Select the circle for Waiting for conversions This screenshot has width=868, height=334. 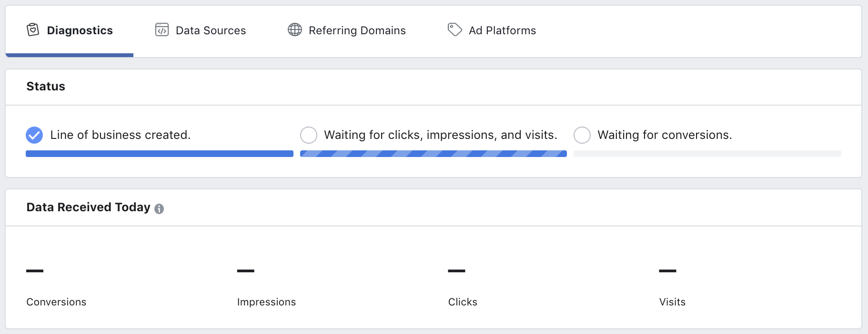[582, 135]
